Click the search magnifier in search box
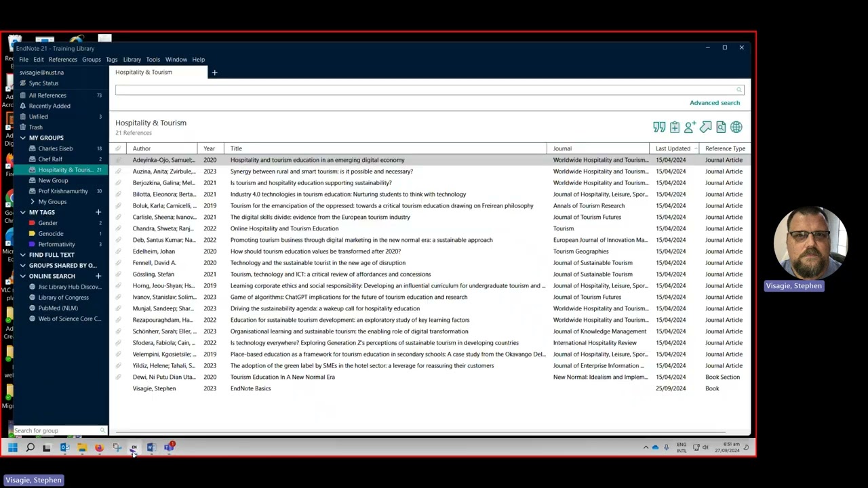Screen dimensions: 868x488 point(739,90)
